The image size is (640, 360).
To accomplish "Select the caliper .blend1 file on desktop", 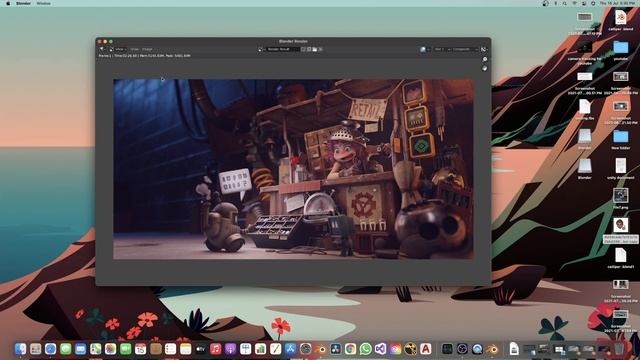I will coord(620,258).
